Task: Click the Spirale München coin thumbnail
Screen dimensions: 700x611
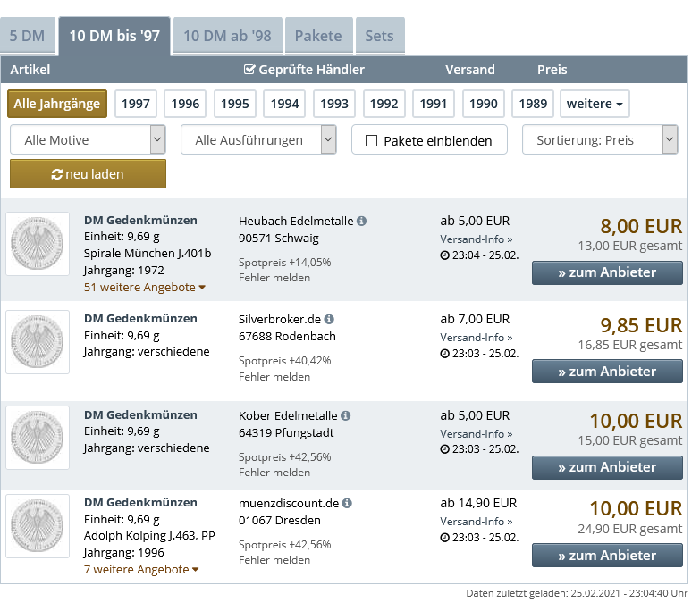Action: [38, 244]
